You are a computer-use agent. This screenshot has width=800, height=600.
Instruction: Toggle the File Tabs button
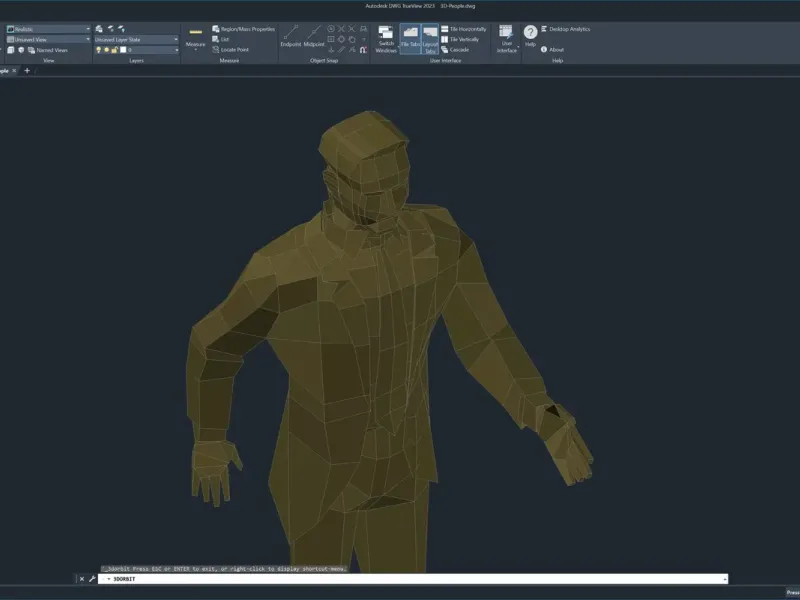click(x=410, y=38)
